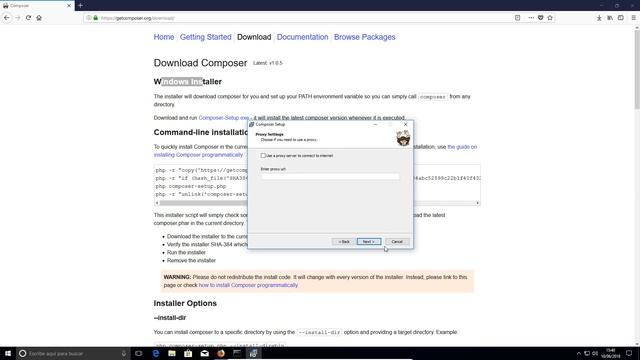The height and width of the screenshot is (360, 640).
Task: Click the --install-dir subheading
Action: [x=170, y=318]
